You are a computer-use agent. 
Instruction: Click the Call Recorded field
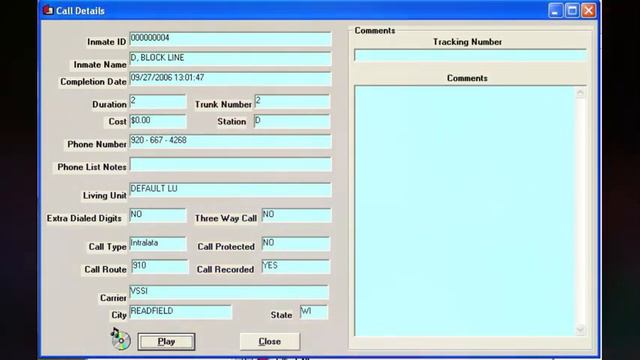(296, 267)
